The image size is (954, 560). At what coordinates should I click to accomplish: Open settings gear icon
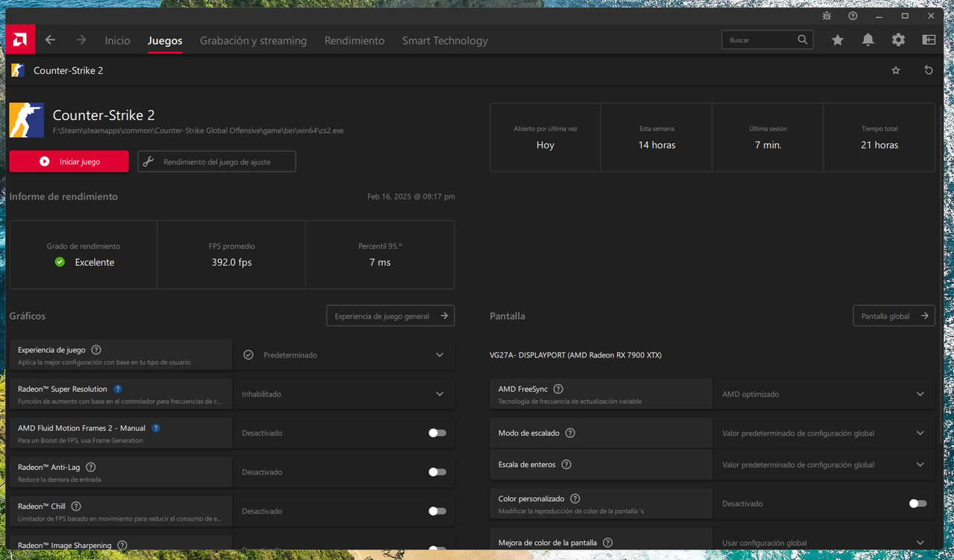coord(899,40)
